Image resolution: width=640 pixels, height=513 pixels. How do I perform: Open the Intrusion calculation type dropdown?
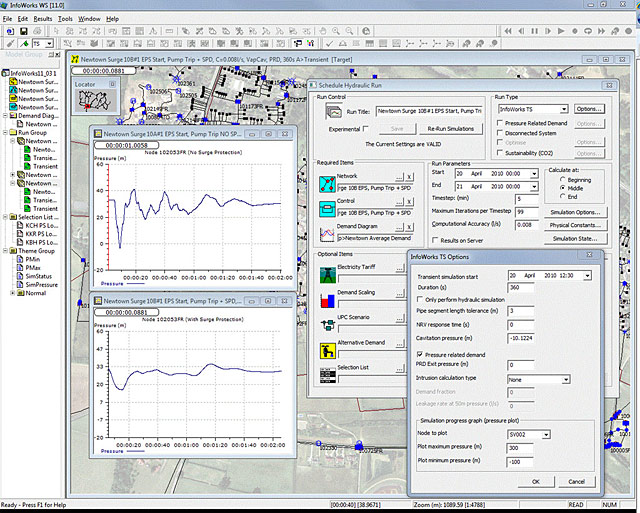pos(566,380)
